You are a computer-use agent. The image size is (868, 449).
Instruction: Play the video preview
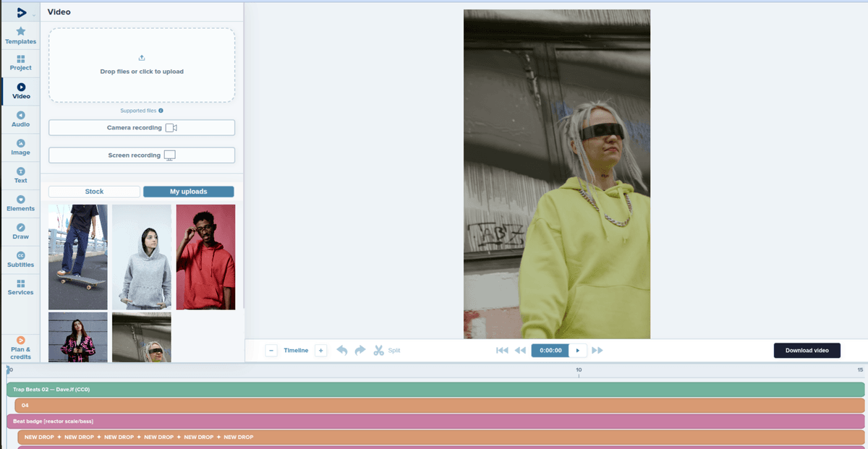click(x=578, y=350)
